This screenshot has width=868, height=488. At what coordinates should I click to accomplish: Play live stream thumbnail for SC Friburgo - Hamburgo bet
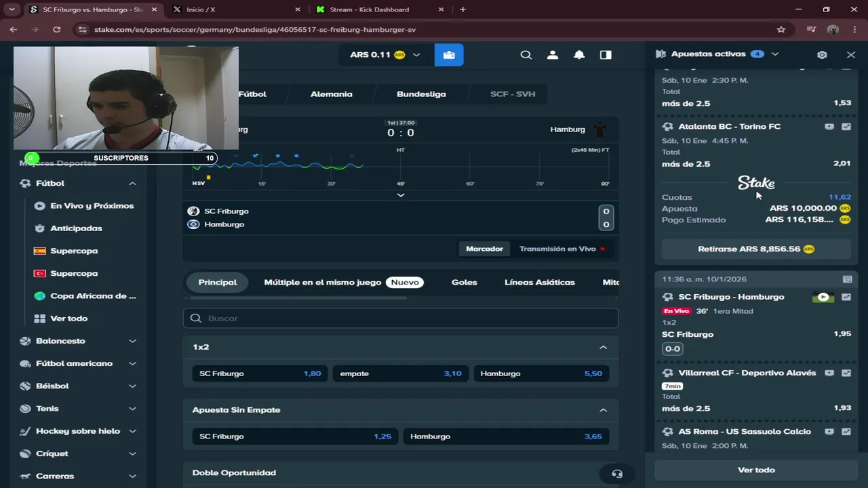(x=823, y=297)
